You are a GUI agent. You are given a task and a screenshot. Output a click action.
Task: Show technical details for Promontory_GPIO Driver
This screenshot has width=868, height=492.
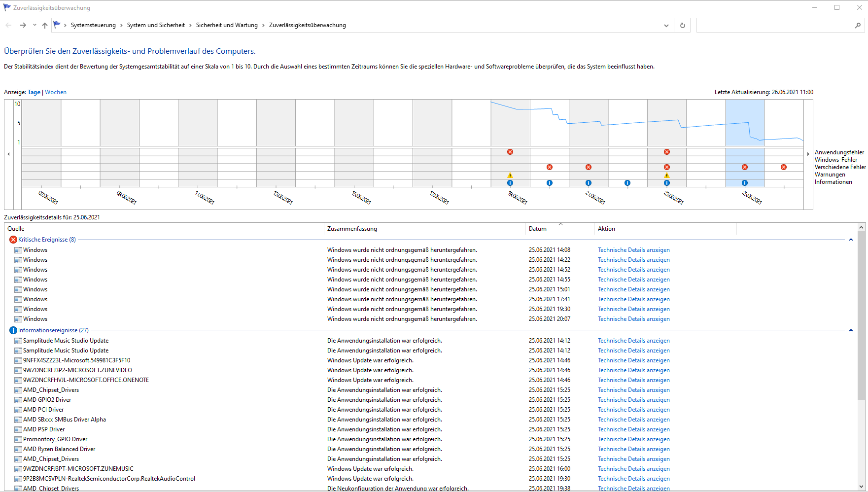click(x=634, y=439)
